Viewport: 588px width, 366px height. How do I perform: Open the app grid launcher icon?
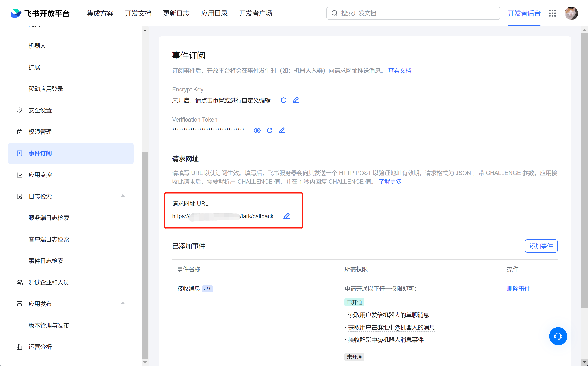click(x=552, y=13)
